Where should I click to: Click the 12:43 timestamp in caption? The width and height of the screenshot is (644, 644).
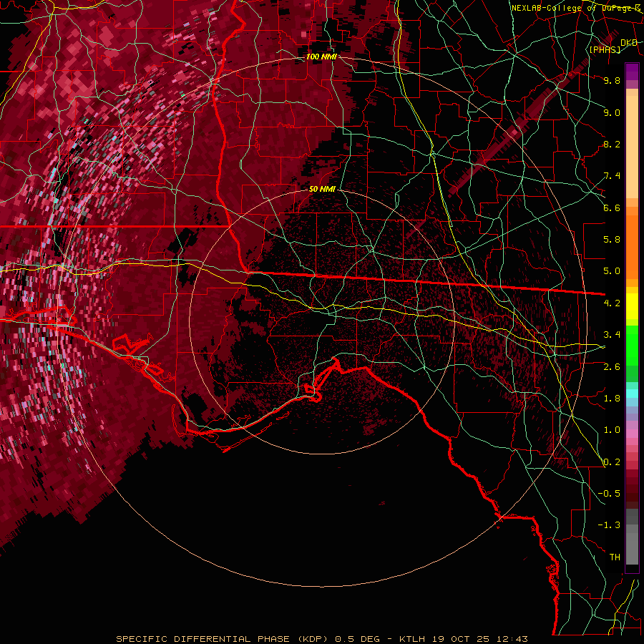(513, 639)
